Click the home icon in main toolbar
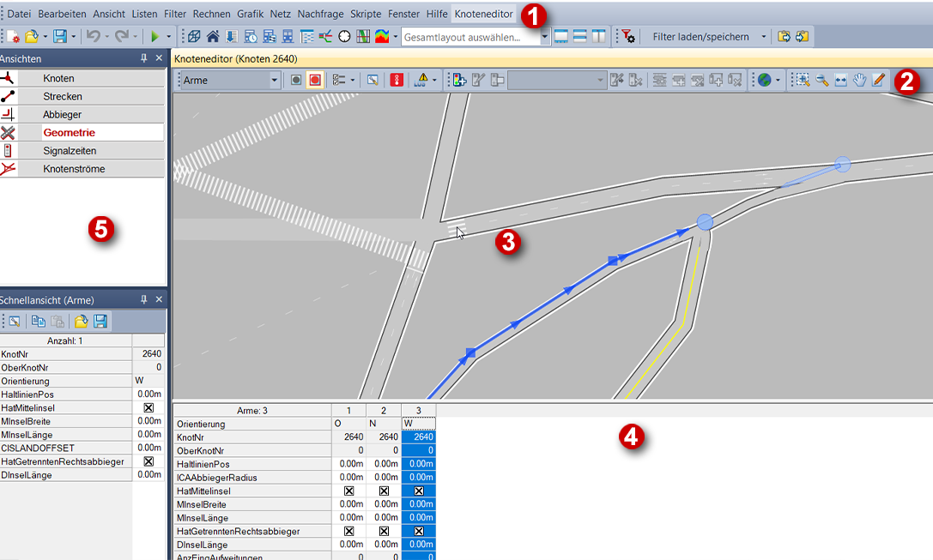Screen dimensions: 933x560 [x=212, y=37]
